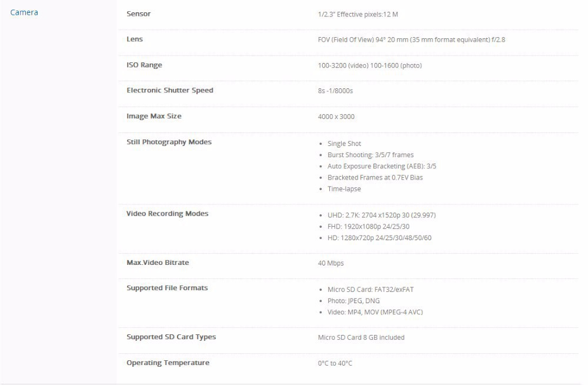Click the Image Max Size label
Image resolution: width=588 pixels, height=385 pixels.
tap(154, 116)
